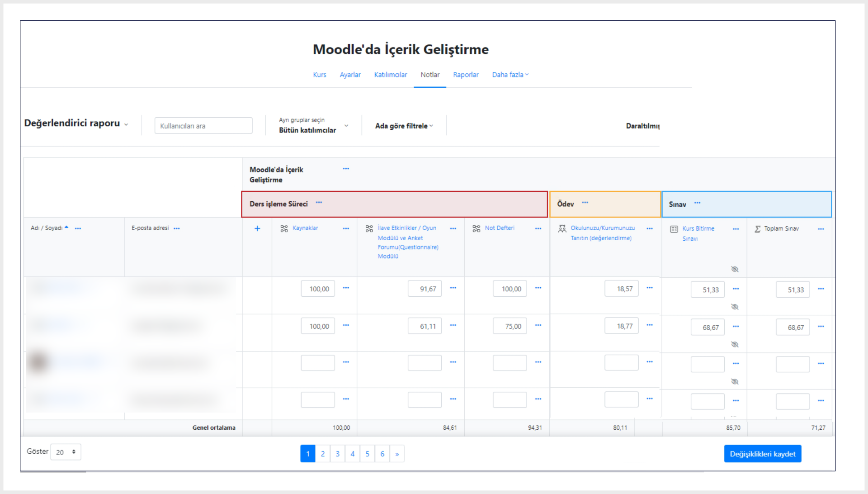The width and height of the screenshot is (868, 494).
Task: Click hidden eye icon below 51,33 quiz grade
Action: [x=735, y=307]
